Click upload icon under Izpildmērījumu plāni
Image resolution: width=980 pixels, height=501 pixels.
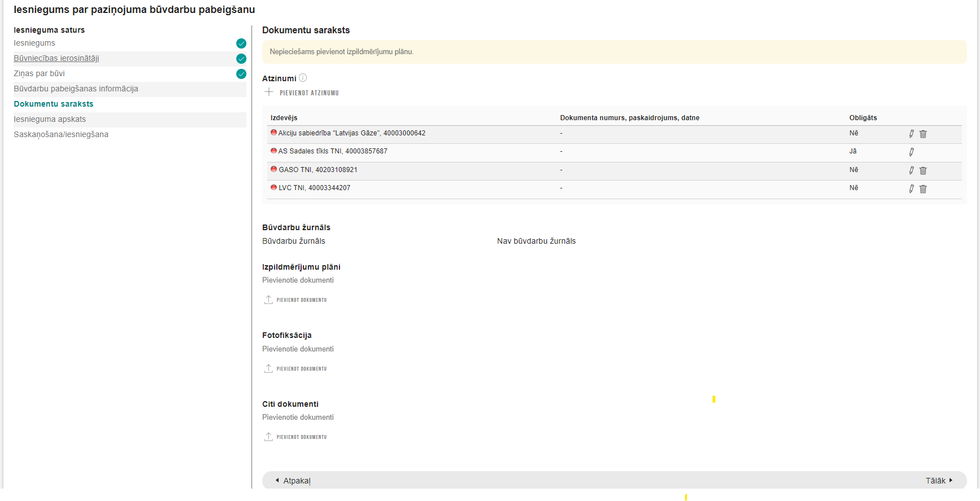click(x=268, y=300)
